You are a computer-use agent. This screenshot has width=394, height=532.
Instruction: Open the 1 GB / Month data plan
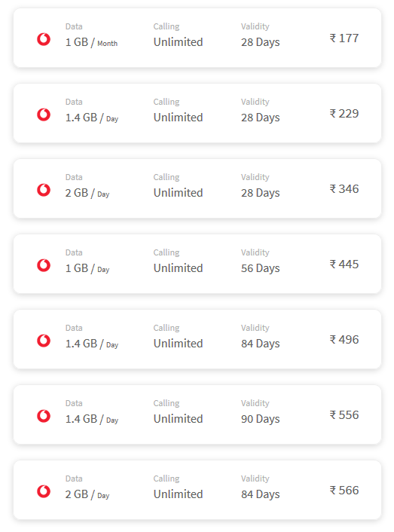pos(197,38)
